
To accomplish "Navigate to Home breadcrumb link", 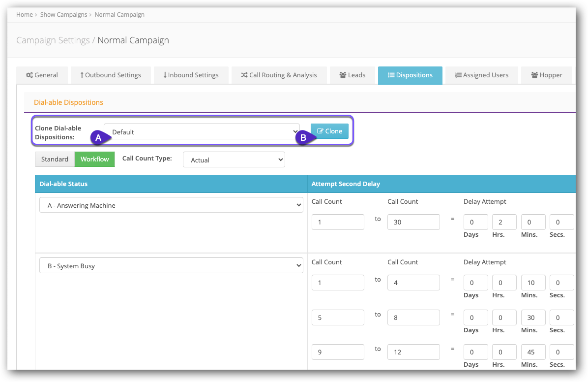I will click(25, 15).
